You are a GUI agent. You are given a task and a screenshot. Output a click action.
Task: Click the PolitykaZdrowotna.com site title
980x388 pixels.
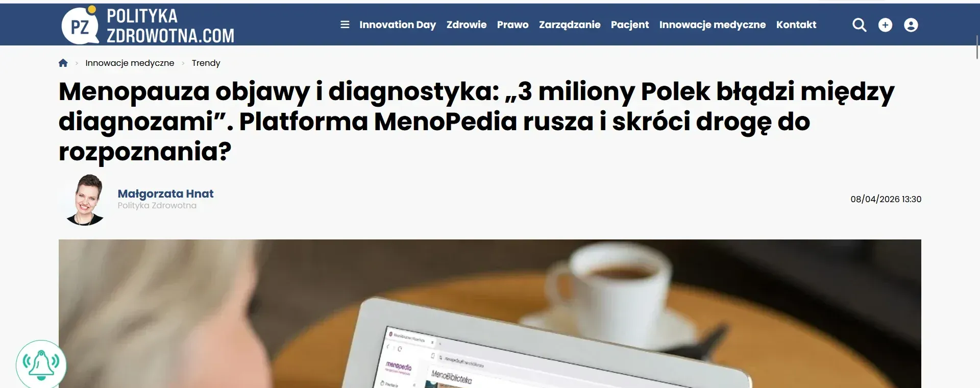(170, 26)
